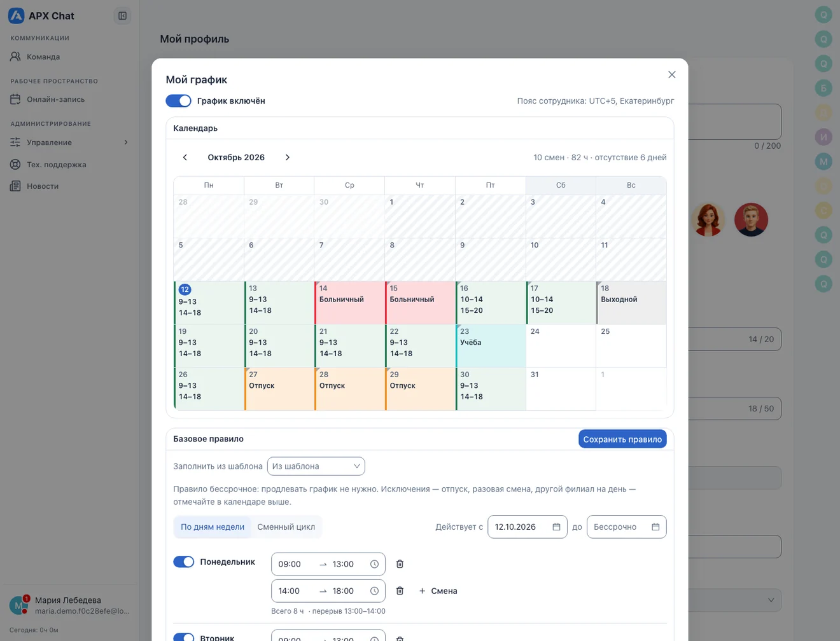Click clock icon in 09:00–13:00 field

click(374, 564)
